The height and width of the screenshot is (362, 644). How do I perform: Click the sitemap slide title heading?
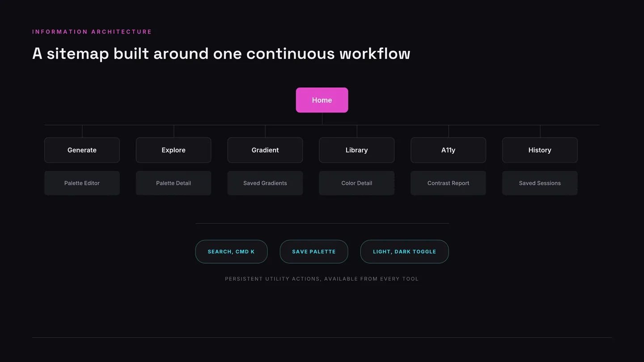(221, 54)
